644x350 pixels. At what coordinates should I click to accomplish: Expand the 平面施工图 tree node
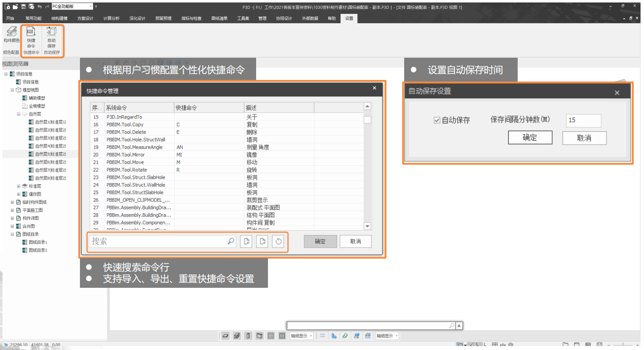click(12, 210)
